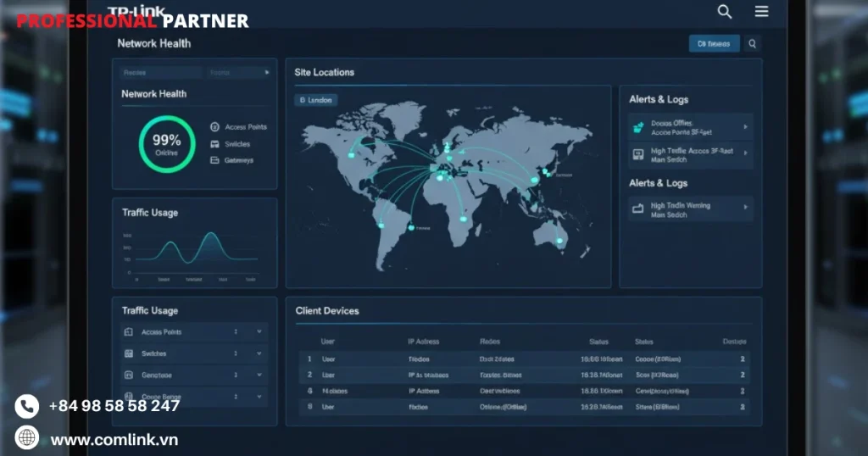Open the hamburger menu in the top bar
Image resolution: width=868 pixels, height=456 pixels.
coord(761,12)
